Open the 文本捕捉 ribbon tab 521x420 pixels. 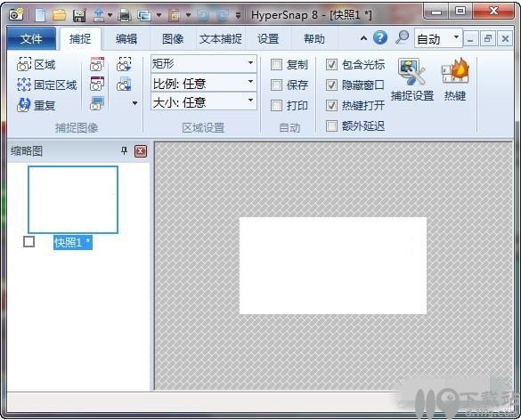(221, 39)
